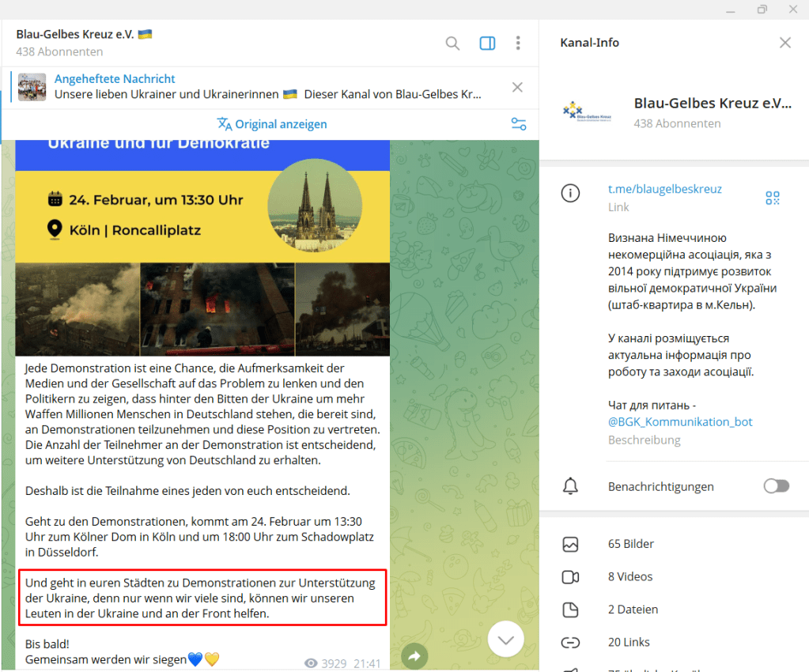Open the 65 Bilder media section
This screenshot has height=672, width=809.
point(631,544)
